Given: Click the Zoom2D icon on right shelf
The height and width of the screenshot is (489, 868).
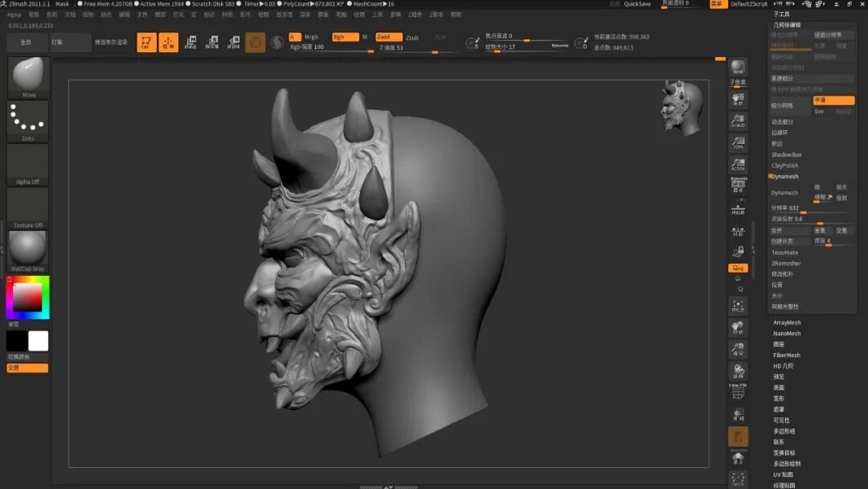Looking at the screenshot, I should coord(738,121).
